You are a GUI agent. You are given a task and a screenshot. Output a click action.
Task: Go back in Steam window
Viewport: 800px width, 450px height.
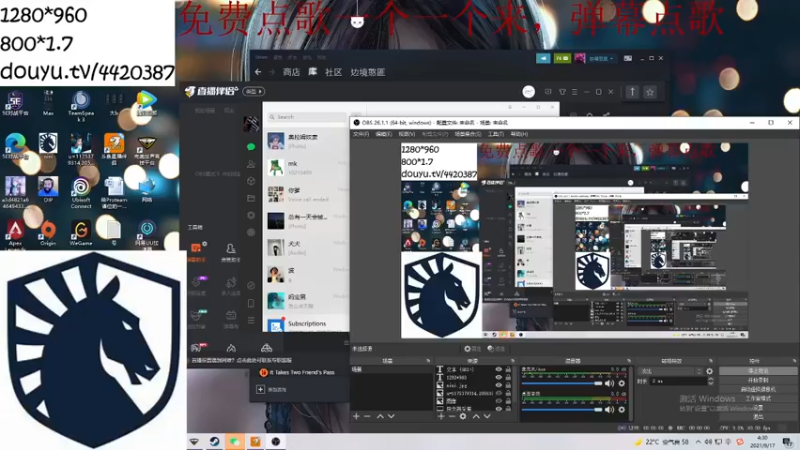258,72
